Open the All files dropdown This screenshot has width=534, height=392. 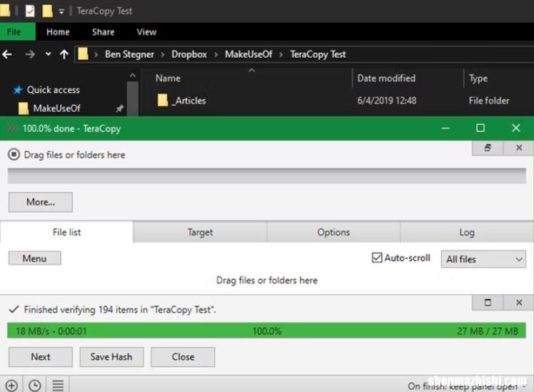[x=483, y=259]
